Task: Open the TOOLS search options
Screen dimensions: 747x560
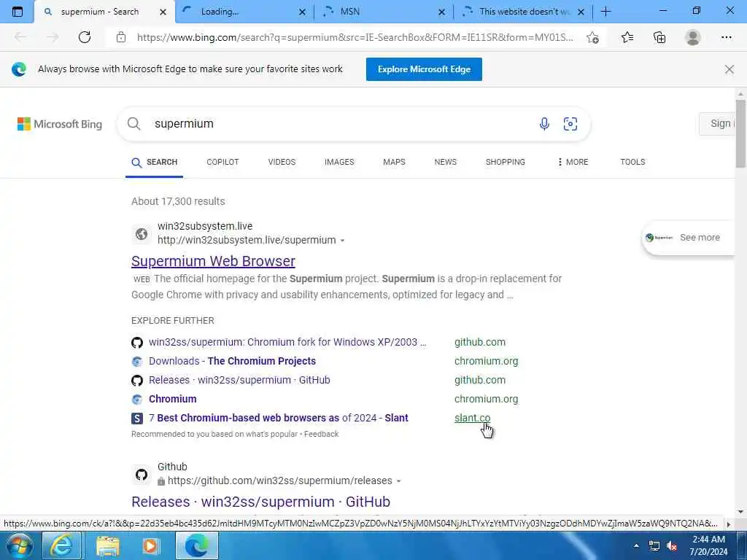Action: (x=632, y=162)
